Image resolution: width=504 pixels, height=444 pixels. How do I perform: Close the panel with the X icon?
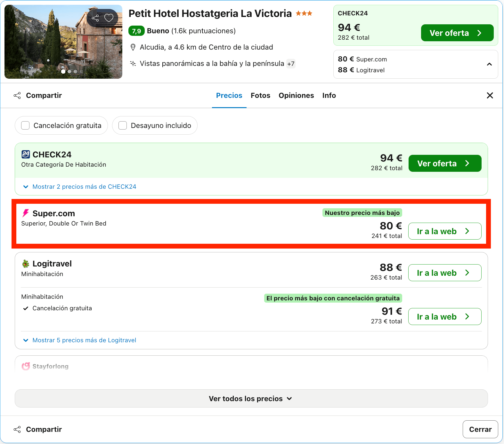[x=490, y=95]
